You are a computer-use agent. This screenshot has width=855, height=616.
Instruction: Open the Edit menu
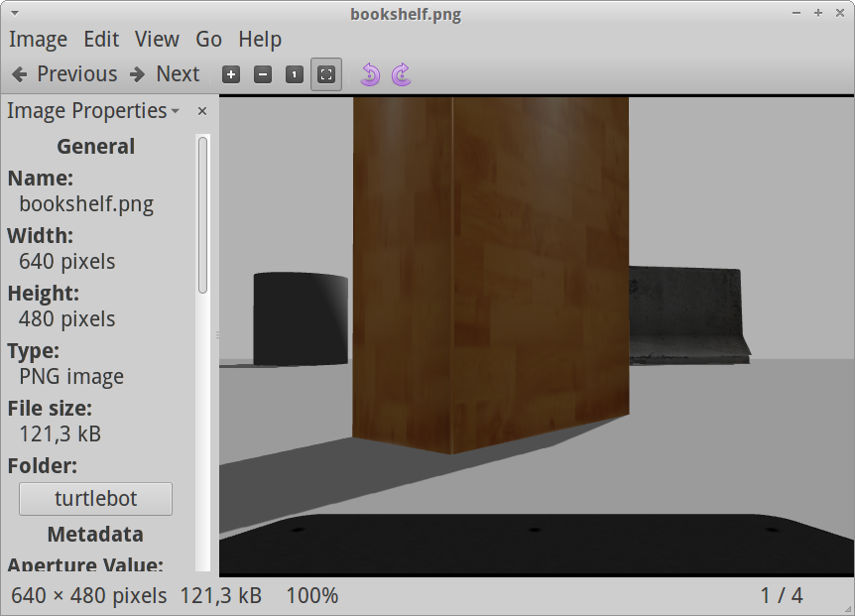tap(101, 40)
